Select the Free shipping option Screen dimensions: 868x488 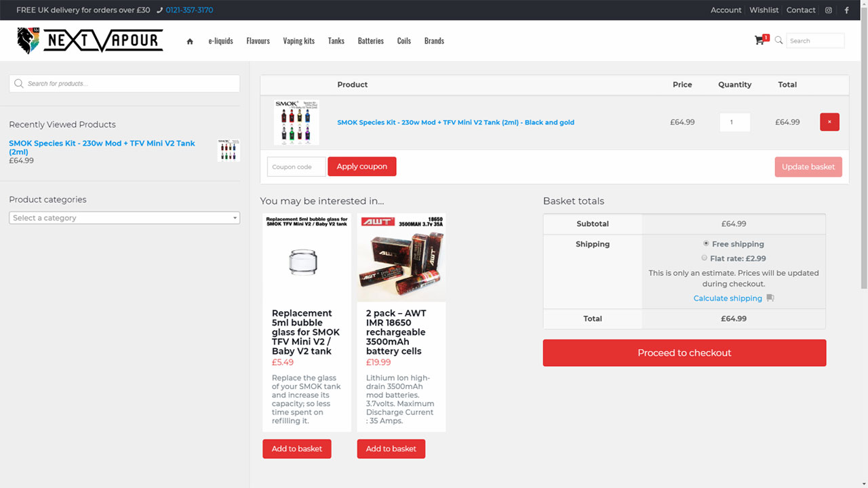click(x=706, y=243)
